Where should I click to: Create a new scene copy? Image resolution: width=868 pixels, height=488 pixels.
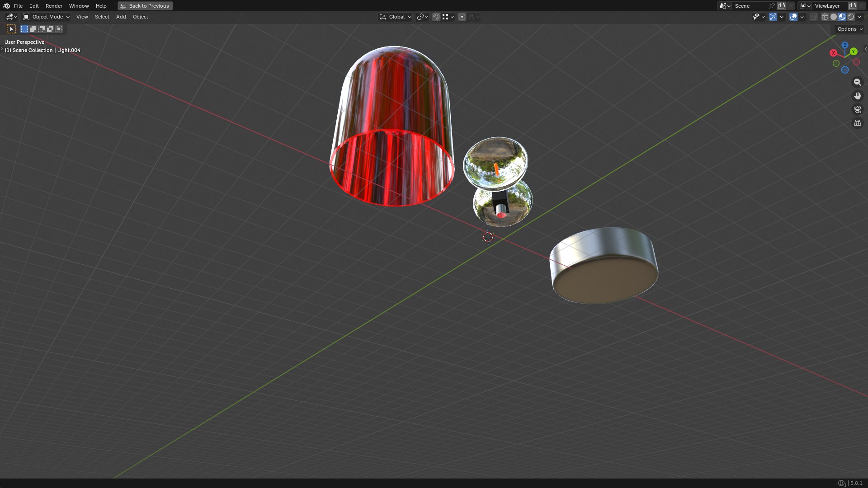(782, 6)
